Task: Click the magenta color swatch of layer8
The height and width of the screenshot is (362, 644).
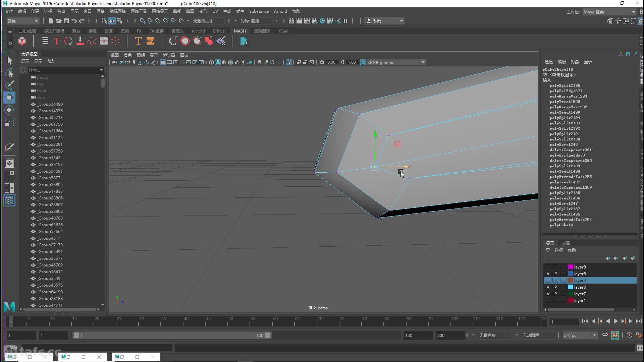Action: tap(570, 267)
